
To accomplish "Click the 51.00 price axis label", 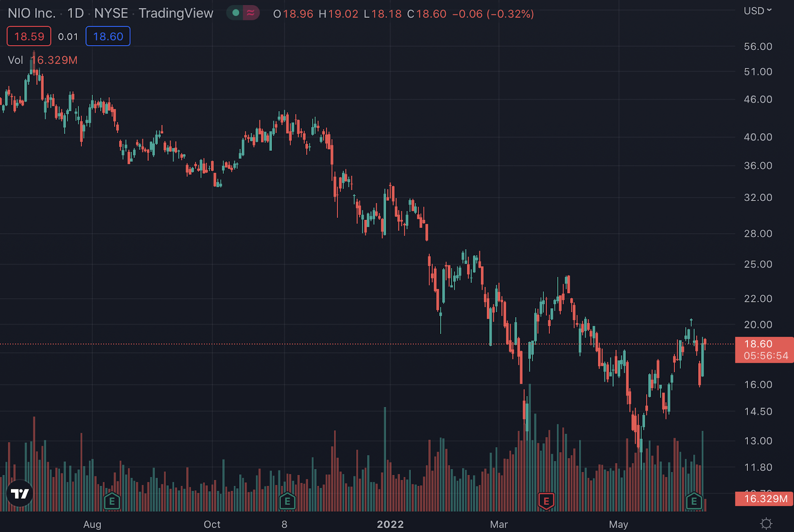I will 758,72.
